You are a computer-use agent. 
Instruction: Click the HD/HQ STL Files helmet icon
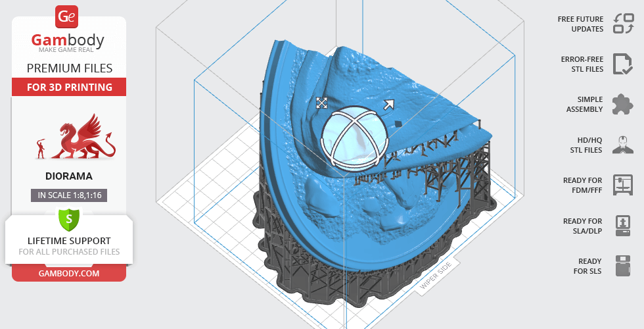coord(622,145)
